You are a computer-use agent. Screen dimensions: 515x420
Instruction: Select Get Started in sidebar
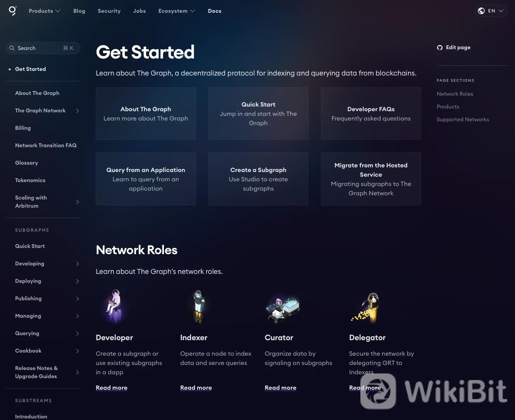tap(31, 69)
